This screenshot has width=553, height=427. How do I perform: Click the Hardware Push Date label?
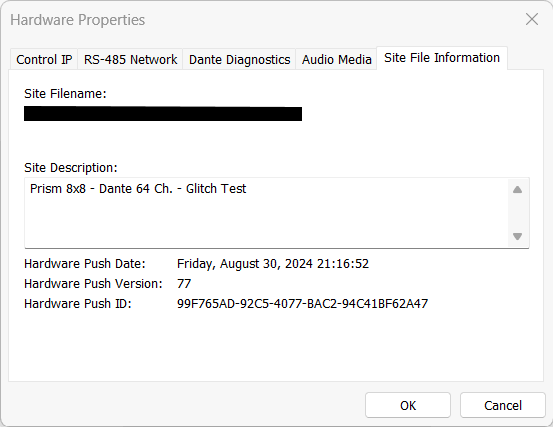85,264
